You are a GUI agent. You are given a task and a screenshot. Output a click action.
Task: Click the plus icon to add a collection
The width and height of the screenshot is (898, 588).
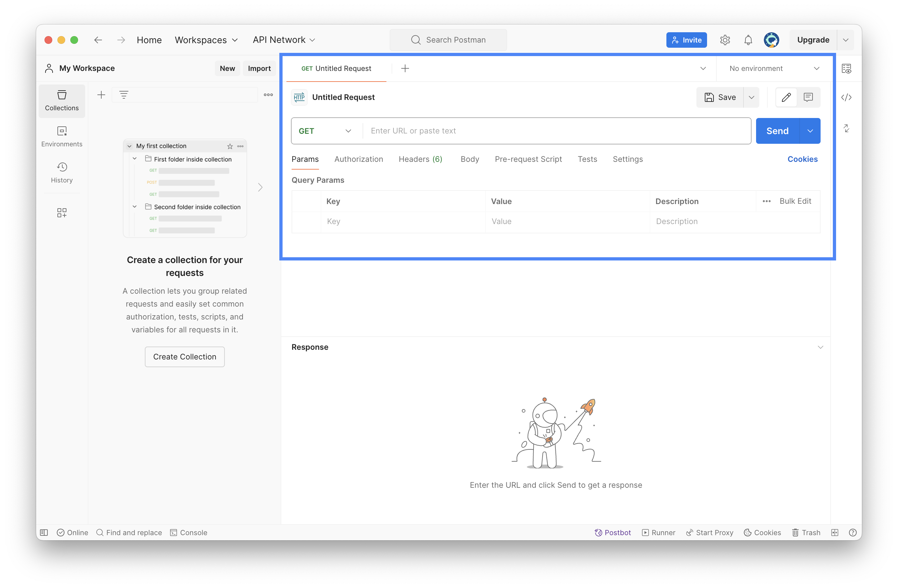(x=101, y=95)
